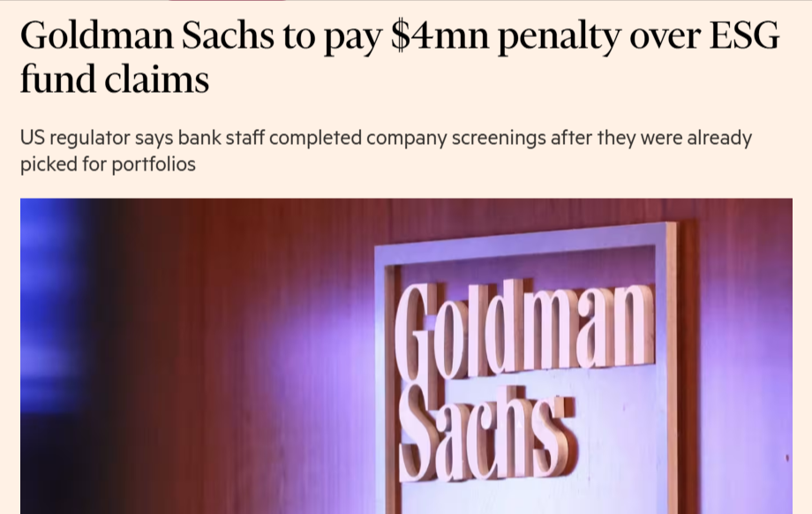Click "fund claims" in the headline
The image size is (812, 514).
click(114, 80)
